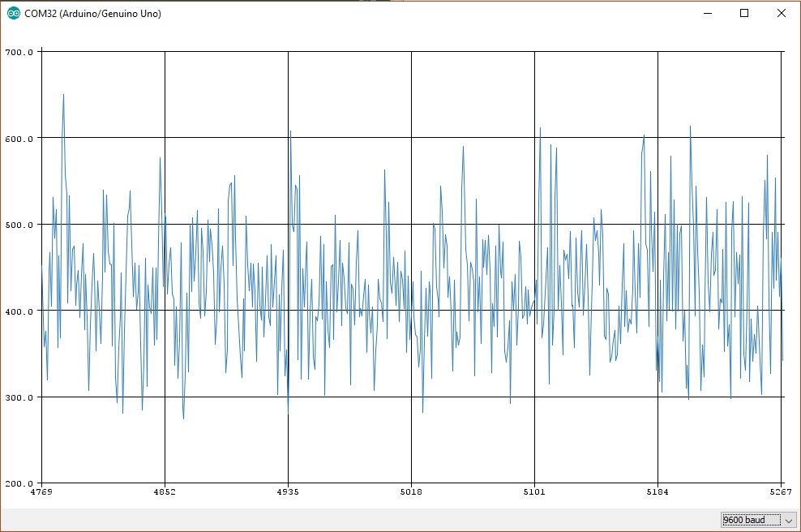This screenshot has width=801, height=532.
Task: Maximize the COM32 plotter window
Action: pos(744,13)
